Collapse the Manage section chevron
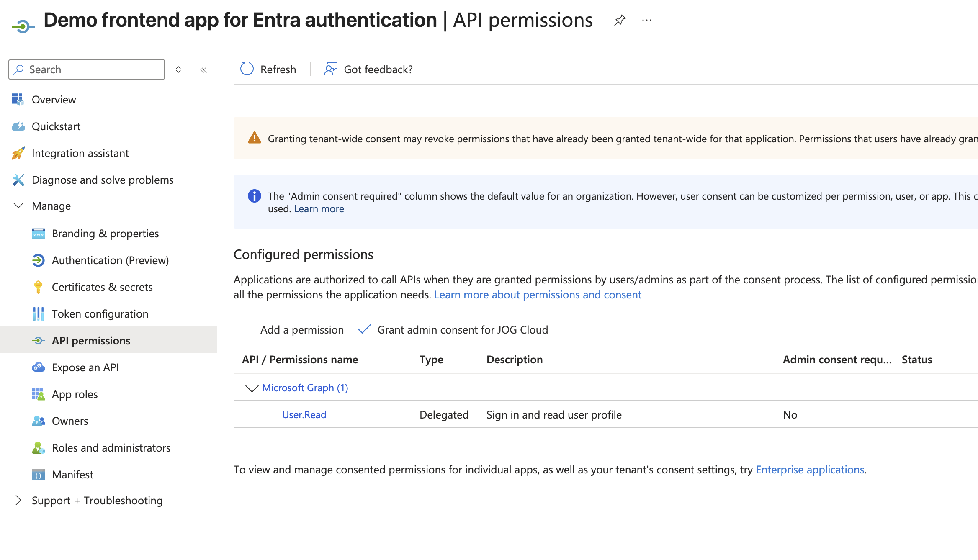The width and height of the screenshot is (978, 560). [x=18, y=206]
